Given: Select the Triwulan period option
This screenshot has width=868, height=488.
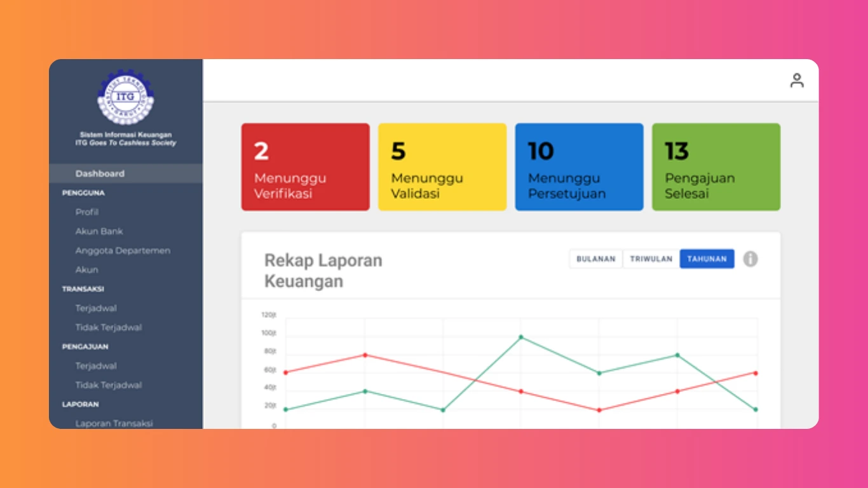Looking at the screenshot, I should pyautogui.click(x=651, y=259).
